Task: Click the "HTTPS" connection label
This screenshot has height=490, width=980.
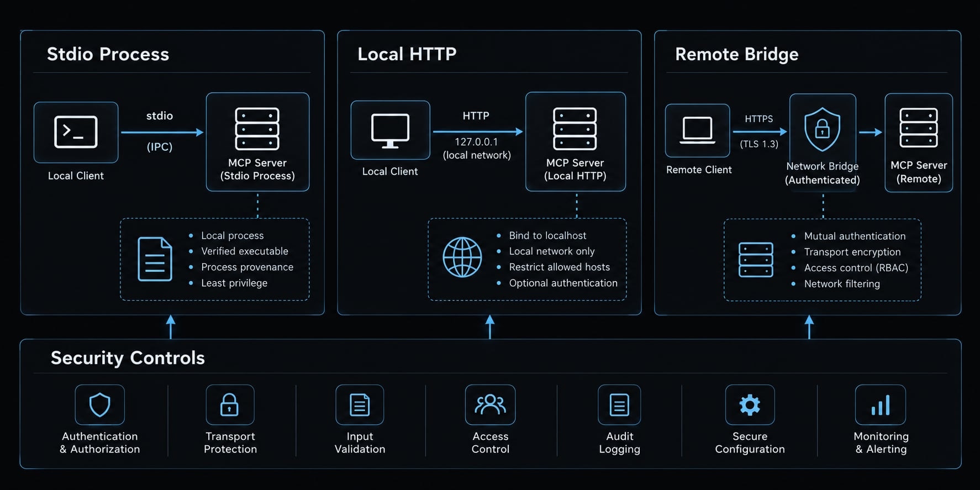Action: pyautogui.click(x=759, y=119)
